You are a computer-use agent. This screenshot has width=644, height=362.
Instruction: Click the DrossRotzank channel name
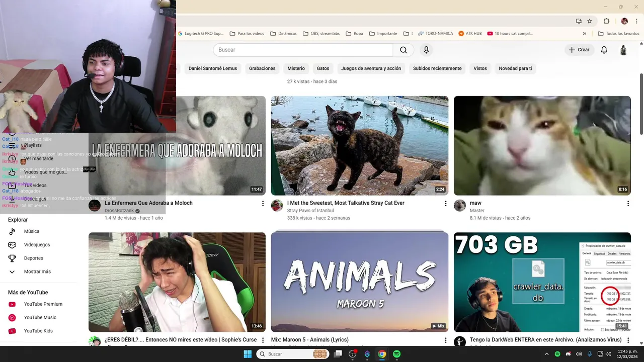coord(119,211)
